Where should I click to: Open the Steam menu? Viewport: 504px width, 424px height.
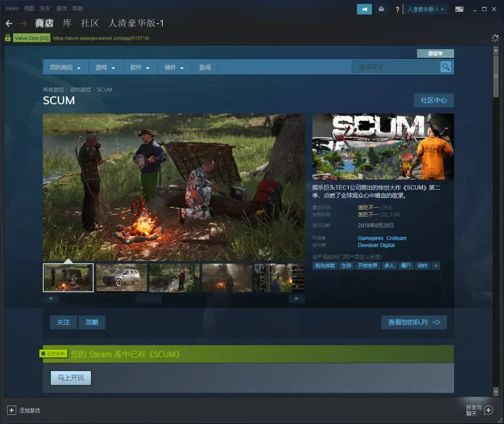click(12, 8)
